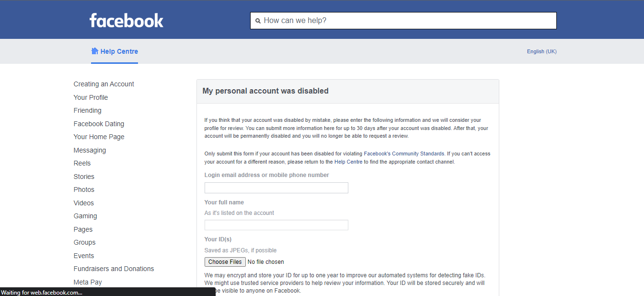Open the English (UK) language selector
The height and width of the screenshot is (296, 644).
coord(541,51)
